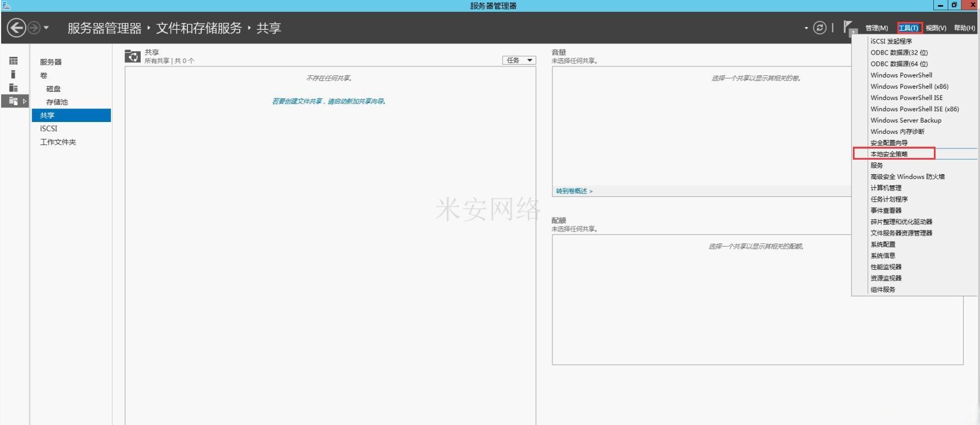Image resolution: width=980 pixels, height=425 pixels.
Task: Click the 转到卷概述 link
Action: (574, 191)
